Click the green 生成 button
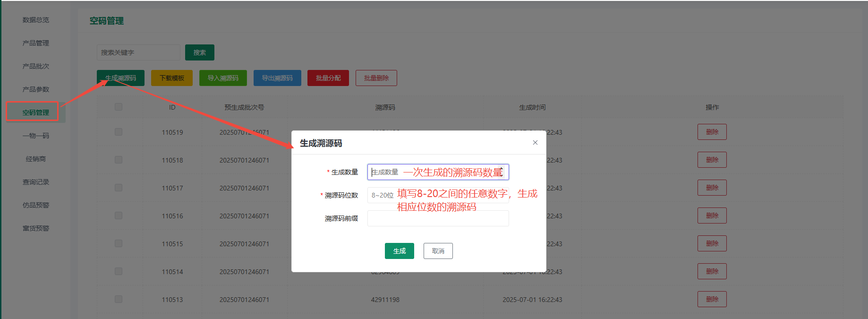The width and height of the screenshot is (868, 319). click(399, 251)
